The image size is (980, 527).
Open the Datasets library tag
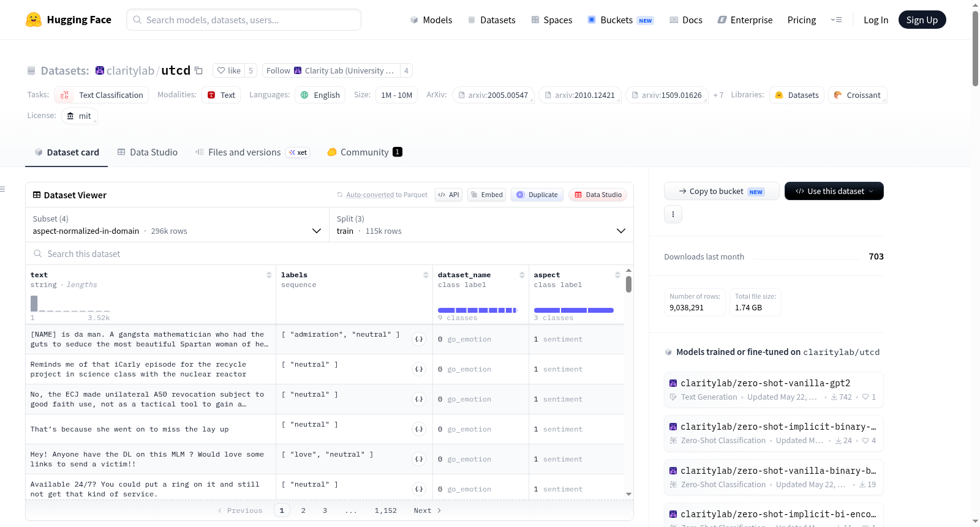click(797, 95)
